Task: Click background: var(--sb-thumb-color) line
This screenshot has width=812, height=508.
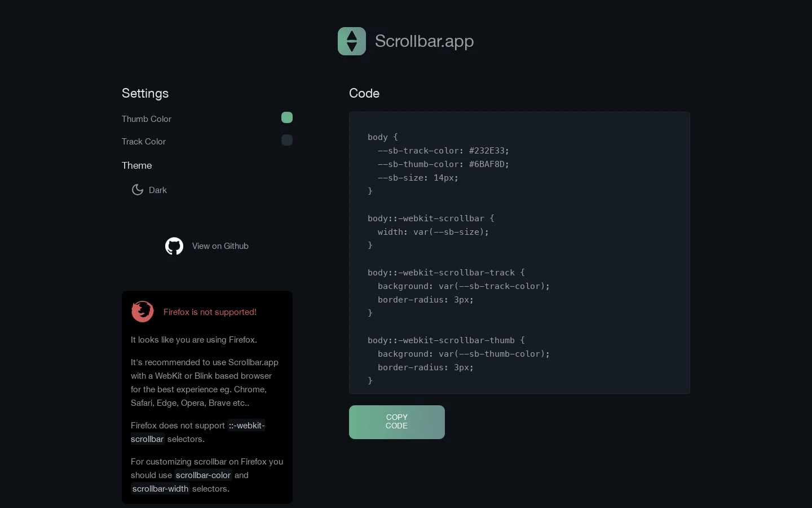Action: [464, 354]
